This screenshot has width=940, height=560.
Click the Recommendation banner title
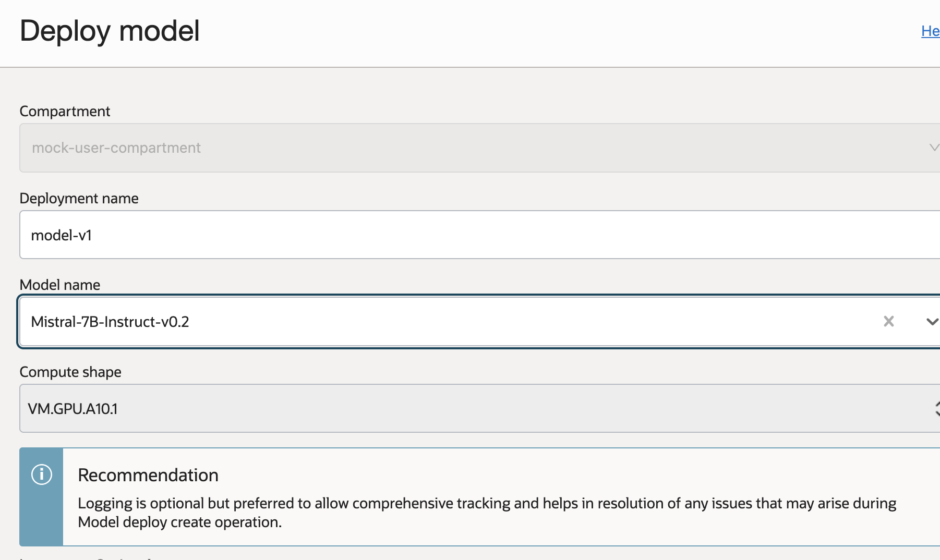point(148,475)
